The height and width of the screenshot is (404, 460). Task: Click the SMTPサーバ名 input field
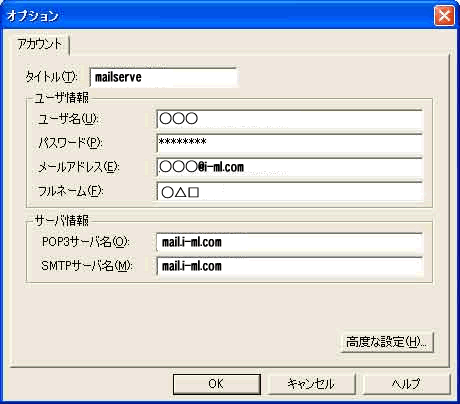pyautogui.click(x=290, y=266)
